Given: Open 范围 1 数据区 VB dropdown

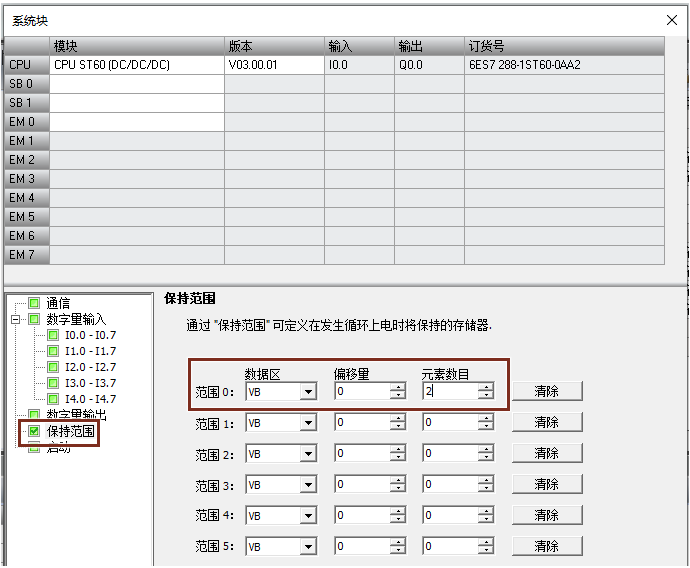Looking at the screenshot, I should [308, 423].
